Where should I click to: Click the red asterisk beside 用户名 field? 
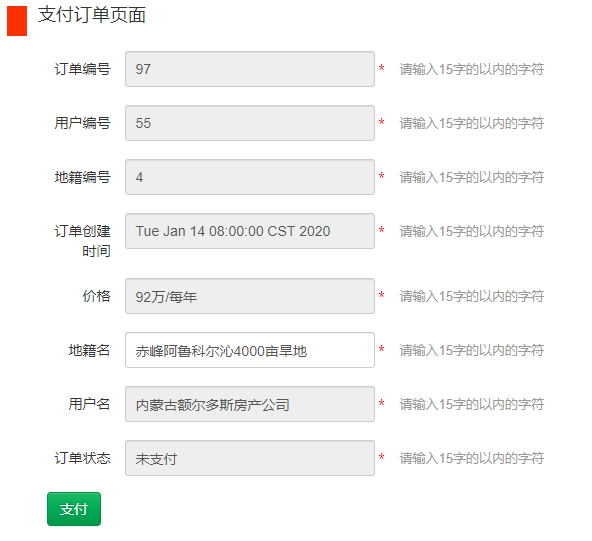(x=381, y=403)
